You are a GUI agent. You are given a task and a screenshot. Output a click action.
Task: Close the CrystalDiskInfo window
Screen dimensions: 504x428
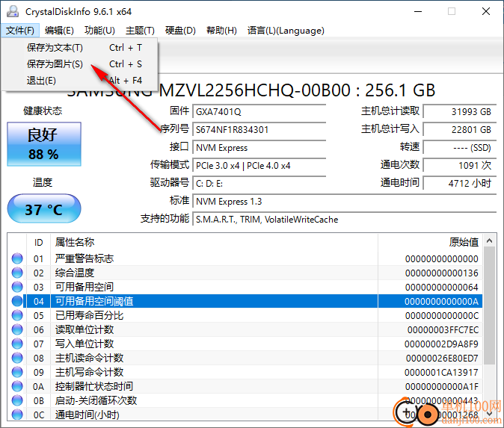[x=486, y=11]
